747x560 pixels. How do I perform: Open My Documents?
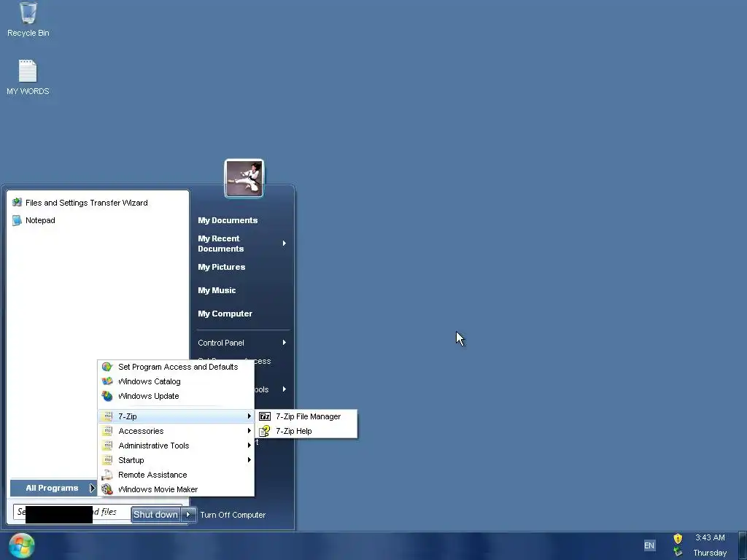click(228, 220)
